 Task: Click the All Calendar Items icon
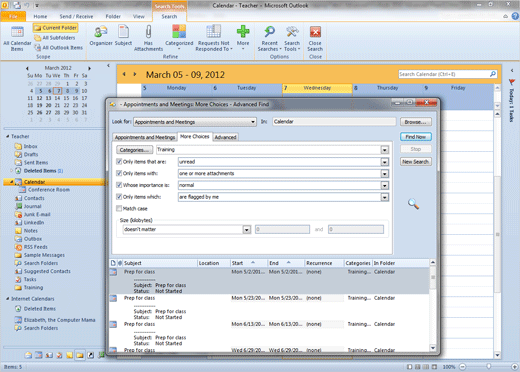pyautogui.click(x=17, y=39)
